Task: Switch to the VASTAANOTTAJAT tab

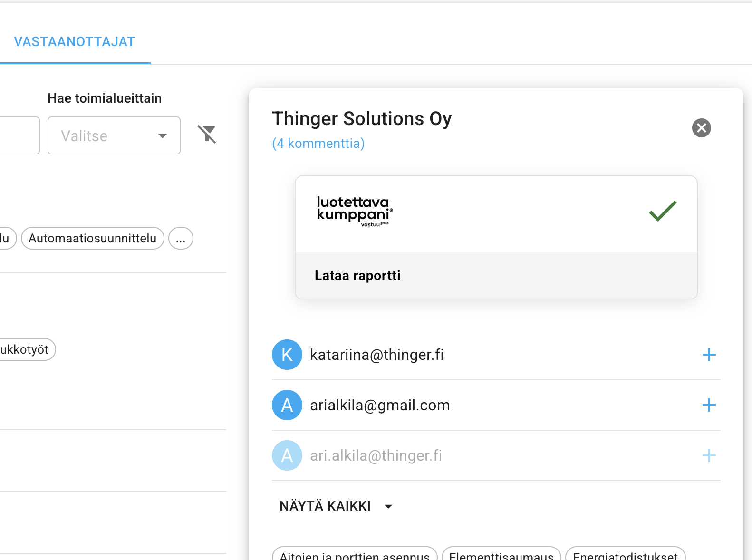Action: pyautogui.click(x=75, y=42)
